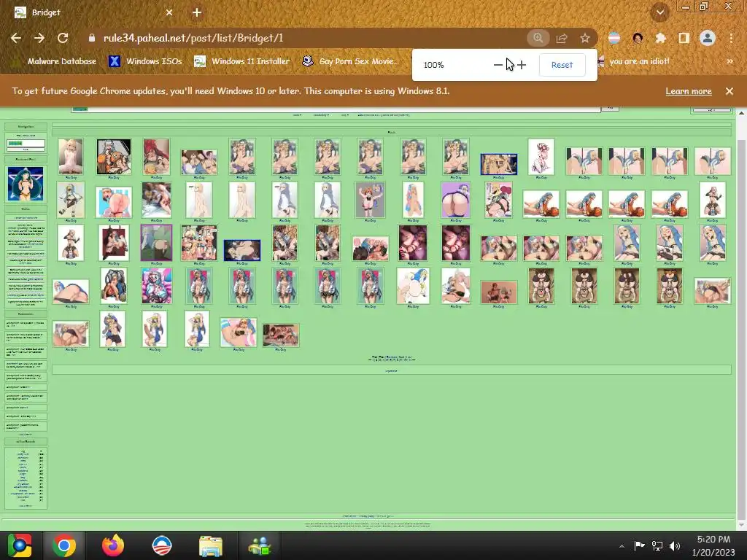Open the volume speaker tray icon

point(675,545)
